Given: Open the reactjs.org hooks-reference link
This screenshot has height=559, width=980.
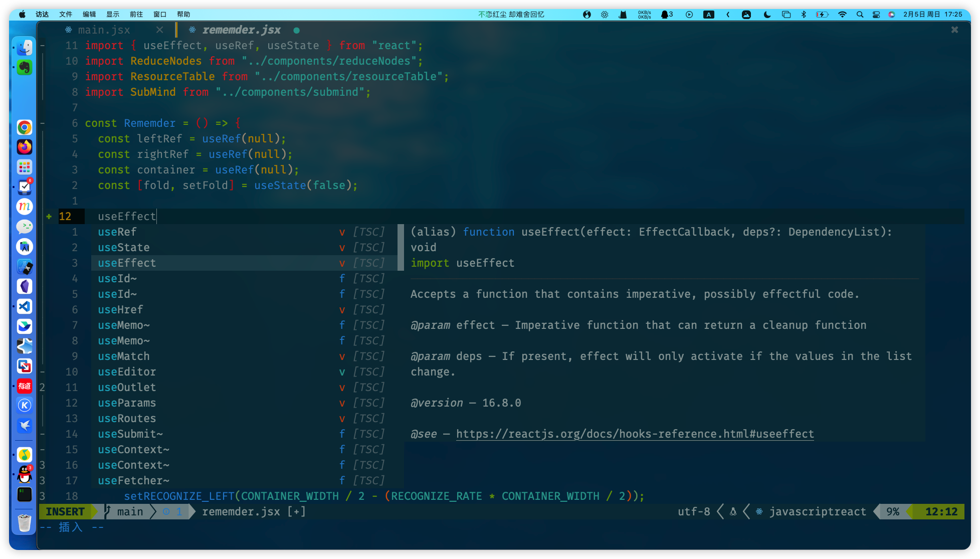Looking at the screenshot, I should [635, 434].
